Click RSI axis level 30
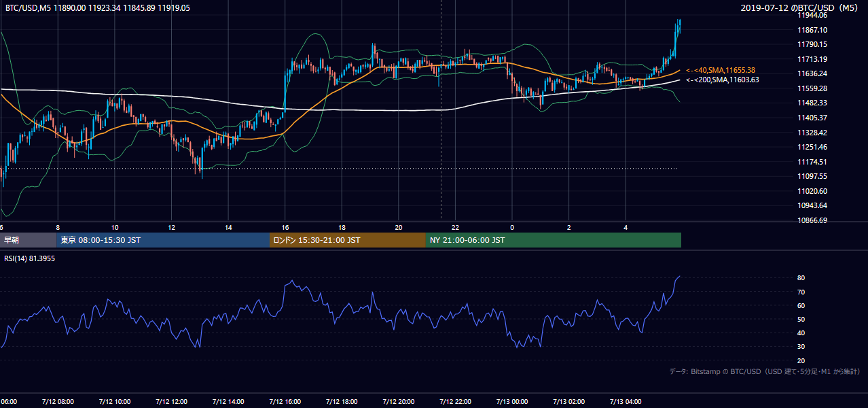Image resolution: width=868 pixels, height=408 pixels. coord(801,346)
